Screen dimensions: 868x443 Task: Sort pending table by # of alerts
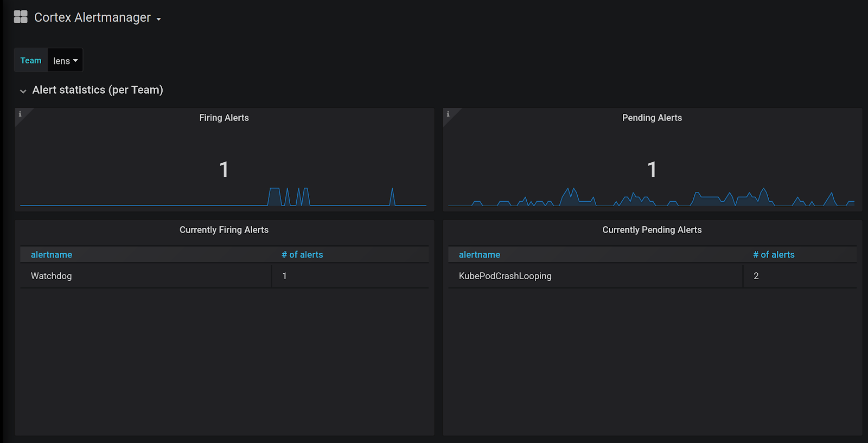pos(774,255)
